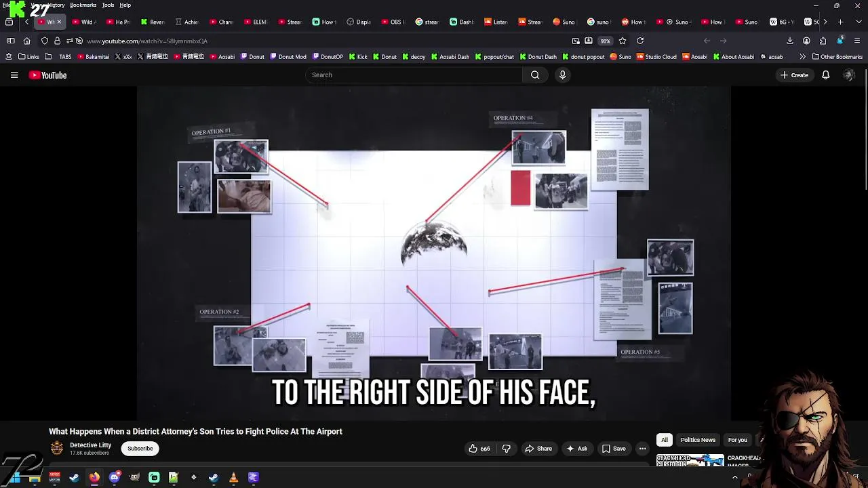Save video to a playlist
Screen dimensions: 868x488
(614, 449)
